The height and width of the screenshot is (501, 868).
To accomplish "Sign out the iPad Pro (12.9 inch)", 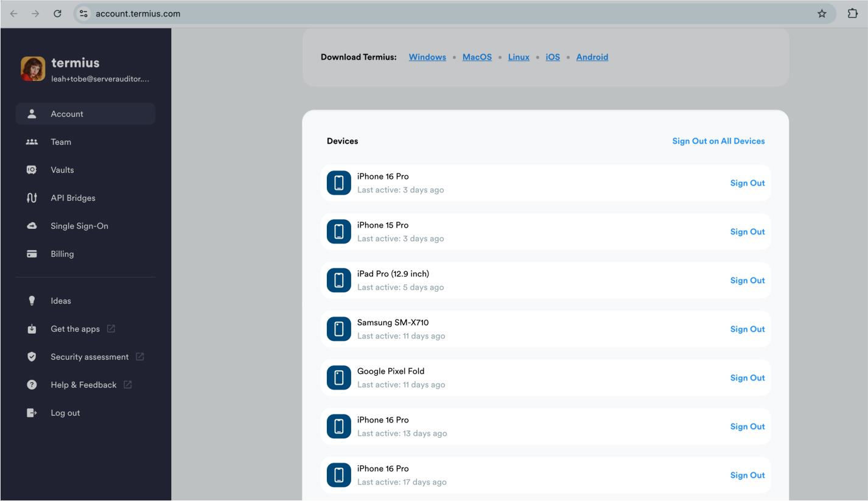I will 747,281.
